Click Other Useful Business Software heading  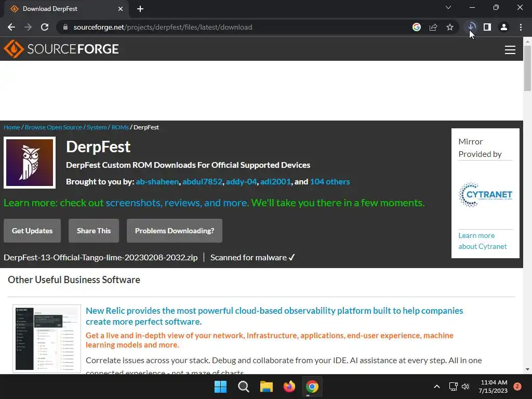[x=74, y=280]
